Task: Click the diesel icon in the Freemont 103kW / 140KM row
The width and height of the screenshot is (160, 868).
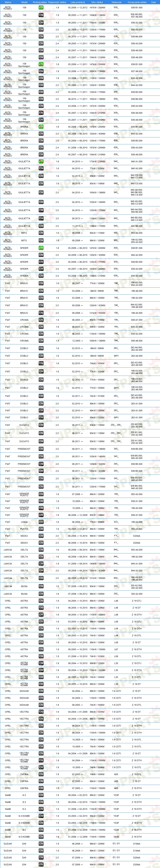Action: pos(41,457)
